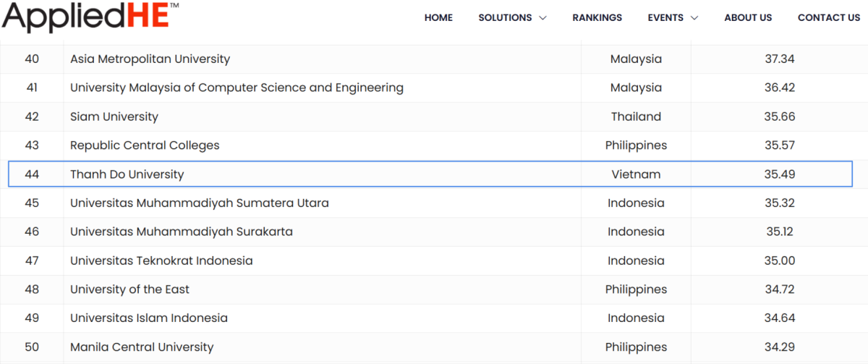The height and width of the screenshot is (364, 868).
Task: Go to the RANKINGS page
Action: point(597,17)
